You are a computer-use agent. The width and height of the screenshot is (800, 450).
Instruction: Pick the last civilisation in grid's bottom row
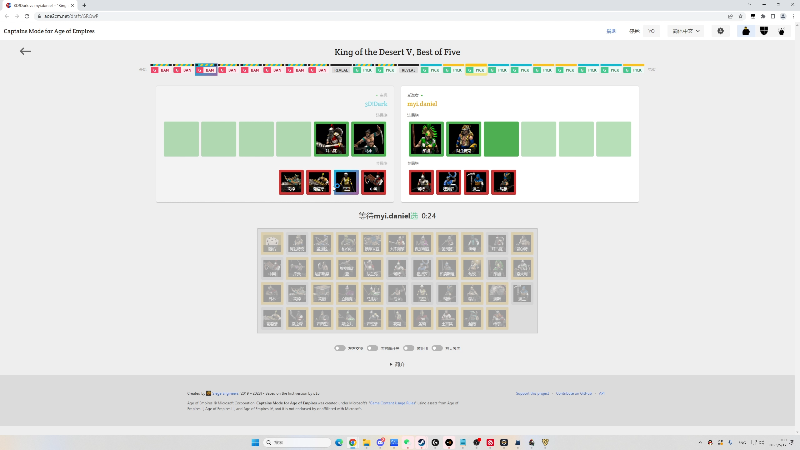[497, 318]
